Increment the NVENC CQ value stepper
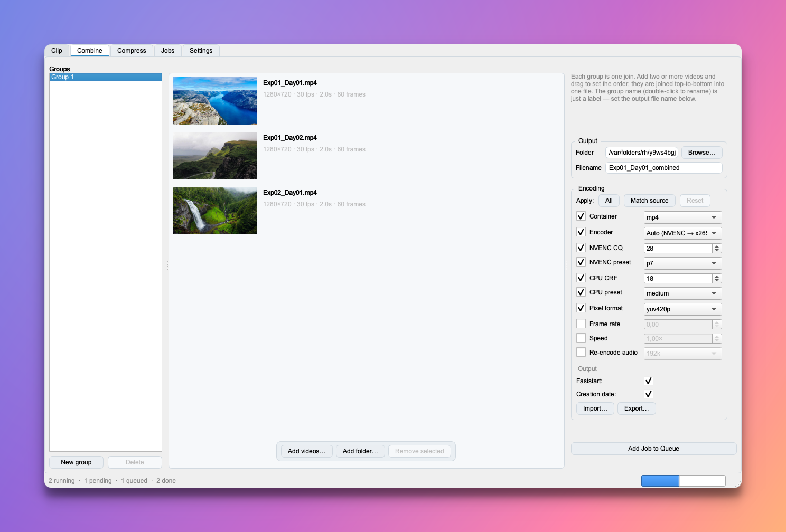The image size is (786, 532). tap(717, 246)
